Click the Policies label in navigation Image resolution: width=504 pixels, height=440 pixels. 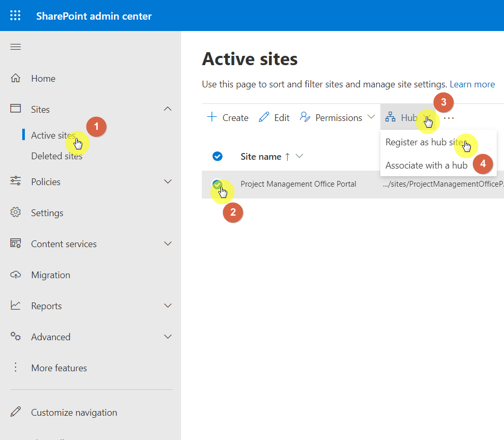coord(46,182)
